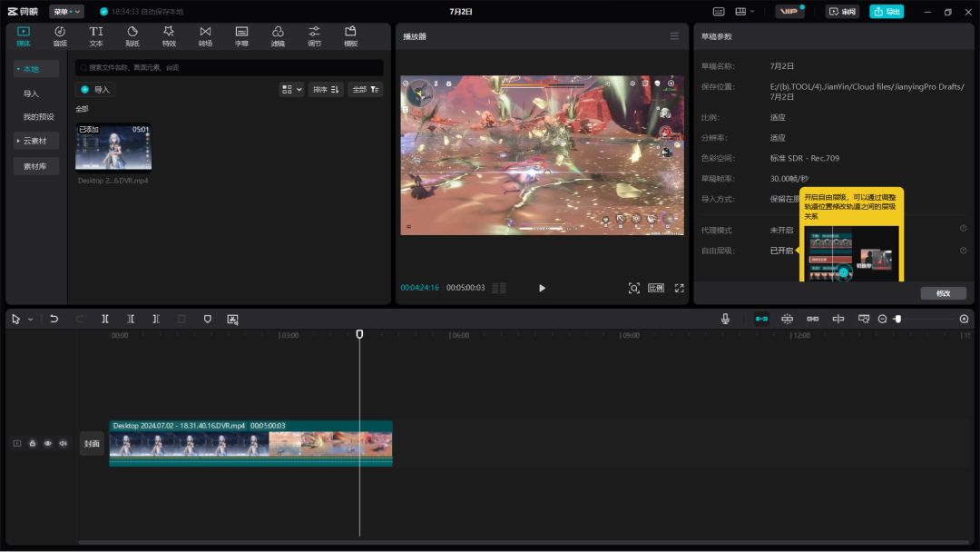Expand the 云素材 sidebar section
This screenshot has width=980, height=552.
click(36, 141)
